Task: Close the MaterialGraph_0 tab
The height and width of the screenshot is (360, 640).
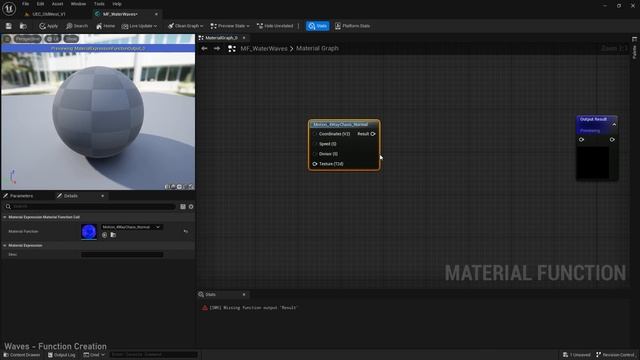Action: click(244, 38)
